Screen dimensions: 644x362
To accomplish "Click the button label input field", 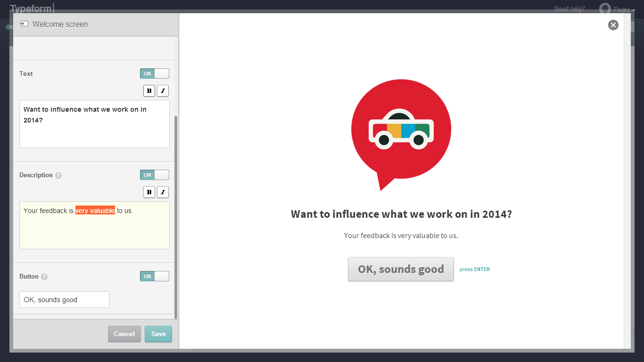I will point(64,299).
